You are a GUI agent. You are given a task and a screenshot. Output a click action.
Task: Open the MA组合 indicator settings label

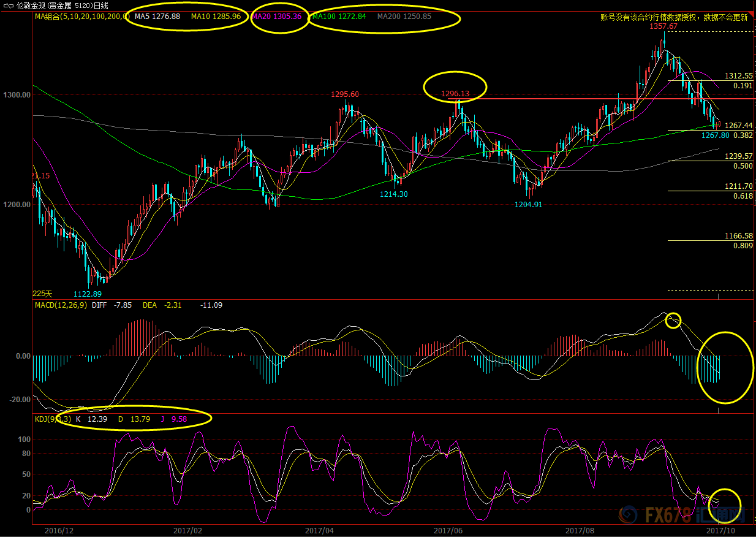[x=80, y=17]
